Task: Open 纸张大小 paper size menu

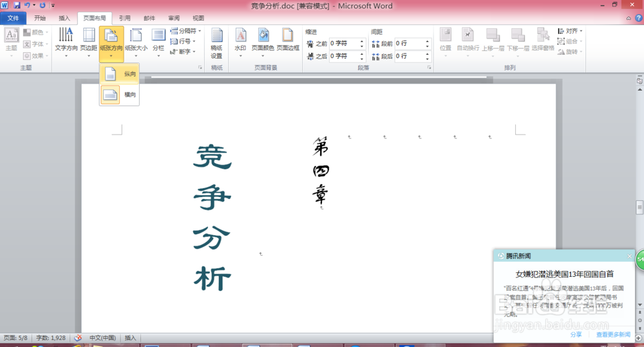Action: click(136, 43)
